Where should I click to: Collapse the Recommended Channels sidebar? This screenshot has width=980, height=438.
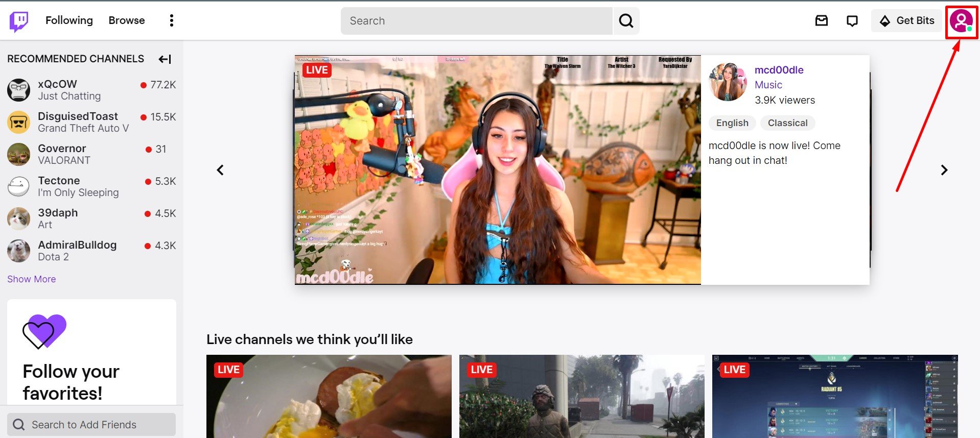[x=165, y=59]
